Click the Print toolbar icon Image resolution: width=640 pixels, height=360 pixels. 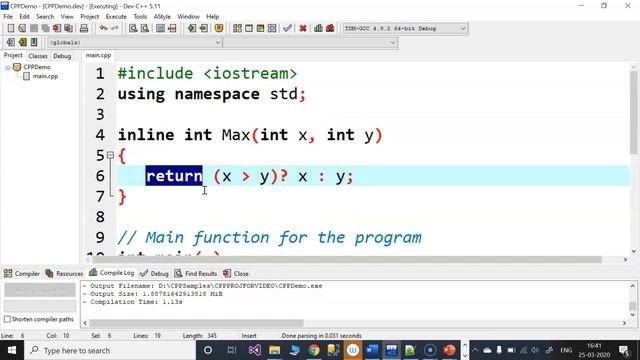[84, 28]
